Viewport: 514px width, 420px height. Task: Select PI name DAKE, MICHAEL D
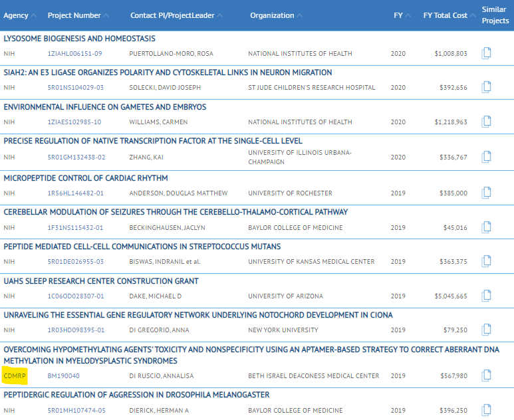156,296
